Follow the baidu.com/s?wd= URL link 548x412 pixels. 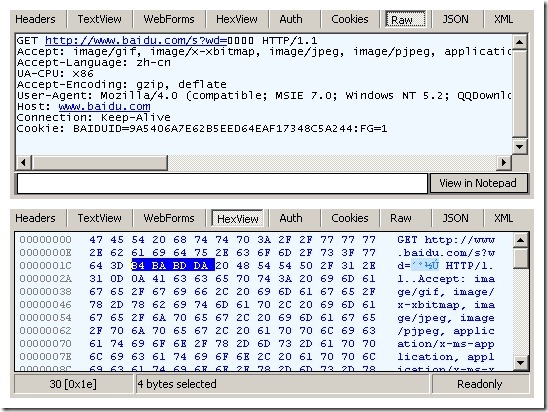pos(136,41)
